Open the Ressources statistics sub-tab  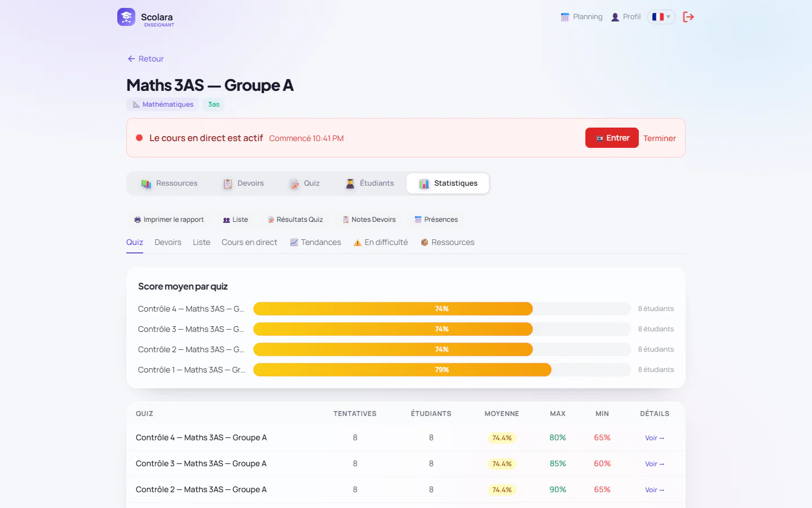pyautogui.click(x=448, y=242)
